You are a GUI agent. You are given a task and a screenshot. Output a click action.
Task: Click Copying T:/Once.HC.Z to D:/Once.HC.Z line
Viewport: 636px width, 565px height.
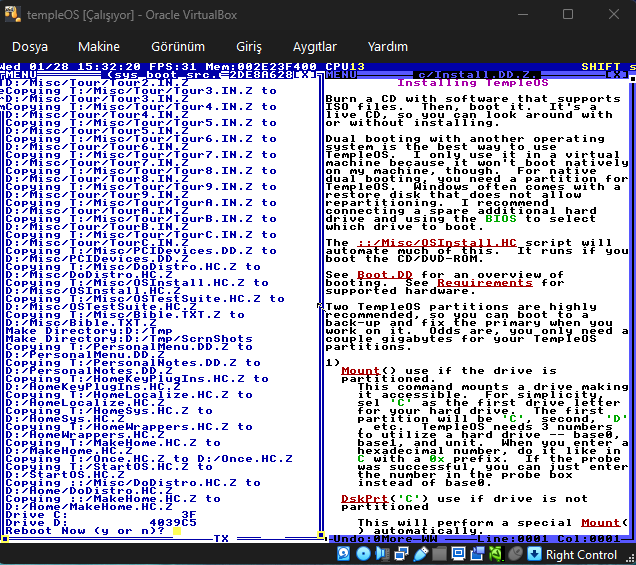coord(149,459)
